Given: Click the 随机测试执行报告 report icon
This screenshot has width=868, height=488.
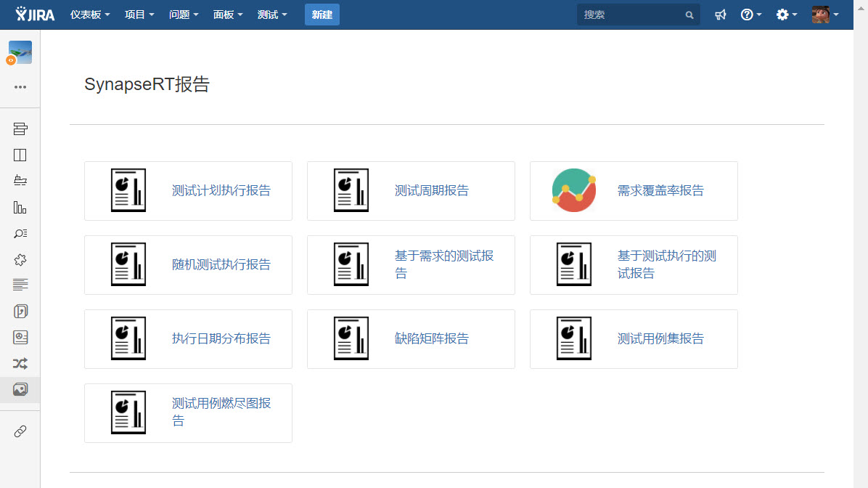Looking at the screenshot, I should (x=128, y=264).
